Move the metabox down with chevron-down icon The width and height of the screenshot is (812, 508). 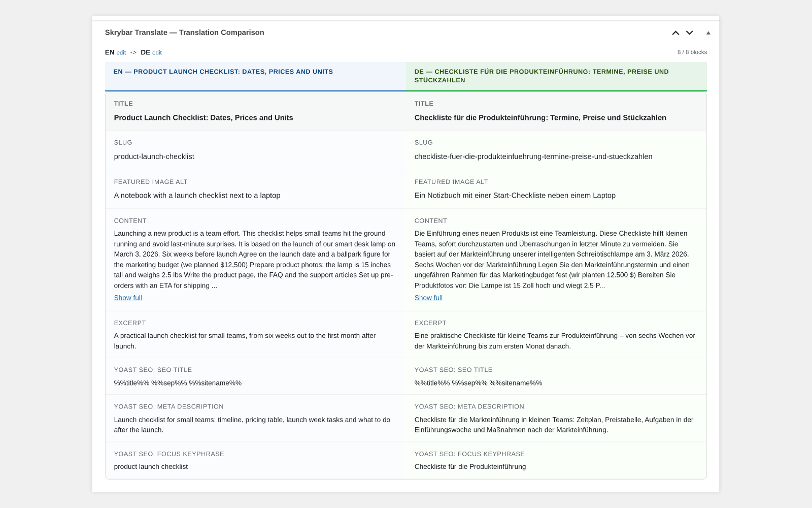[x=690, y=33]
